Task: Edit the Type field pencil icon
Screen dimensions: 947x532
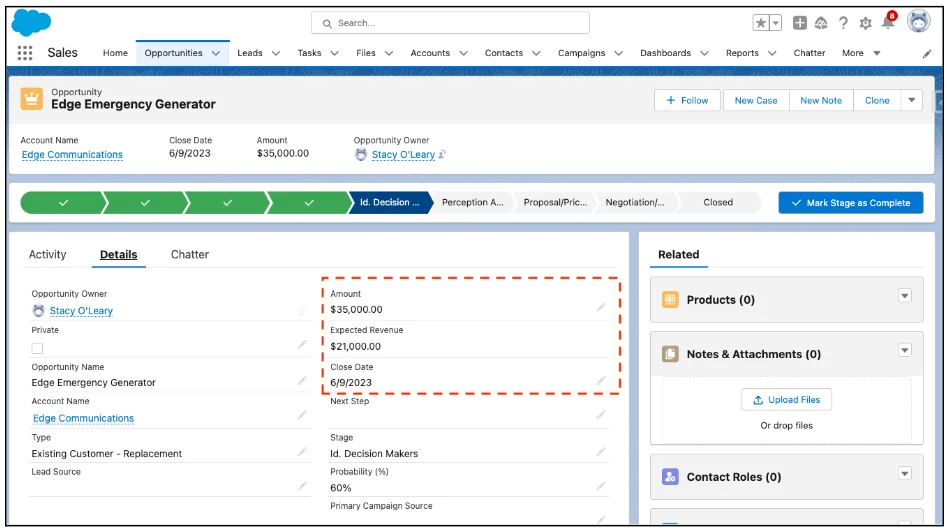Action: point(302,452)
